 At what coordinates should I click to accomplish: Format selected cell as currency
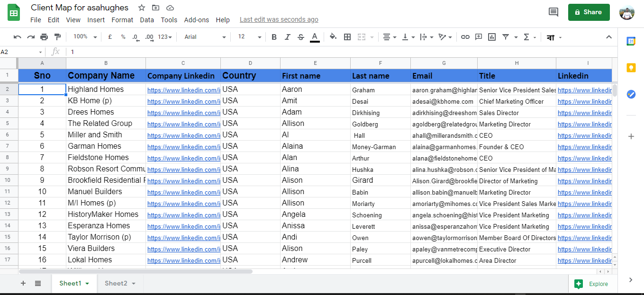coord(110,36)
